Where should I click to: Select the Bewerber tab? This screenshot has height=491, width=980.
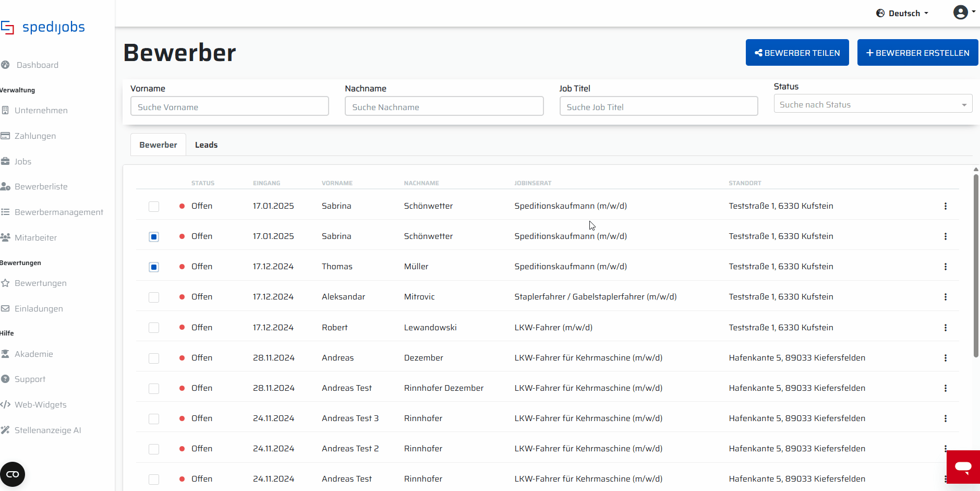pos(158,145)
